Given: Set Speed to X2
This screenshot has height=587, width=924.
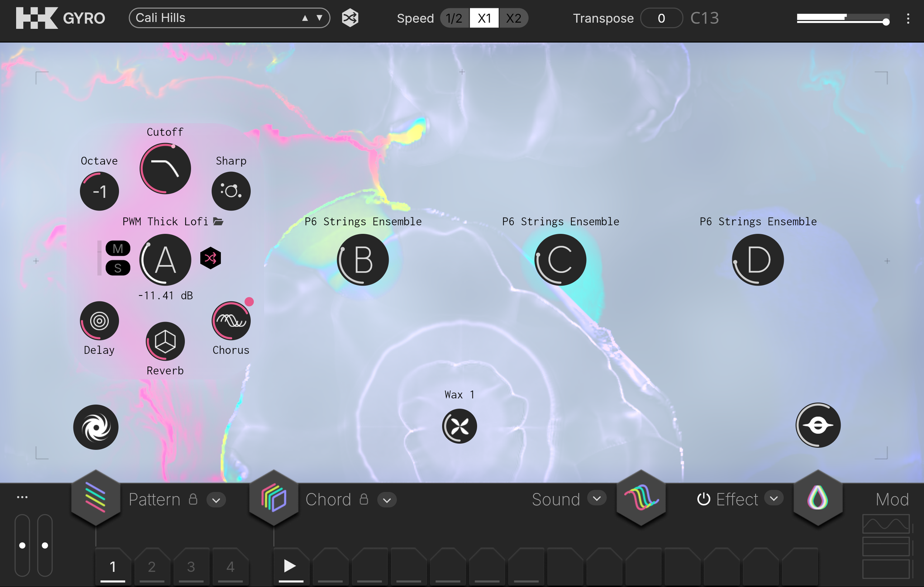Looking at the screenshot, I should click(x=513, y=18).
